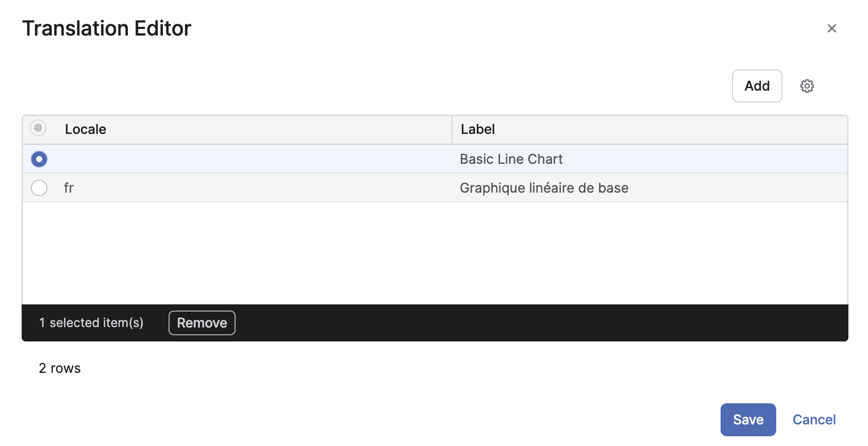Click the Add button
Viewport: 868px width, 446px height.
click(x=757, y=86)
